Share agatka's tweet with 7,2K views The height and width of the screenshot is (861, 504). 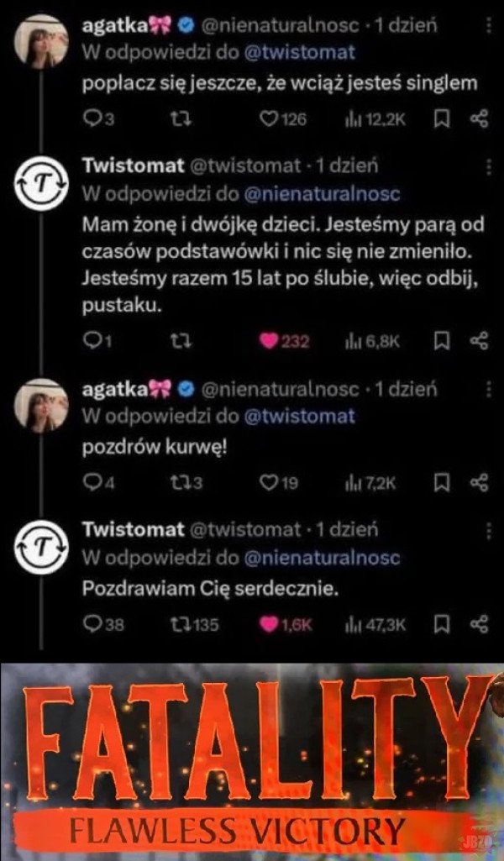click(479, 482)
